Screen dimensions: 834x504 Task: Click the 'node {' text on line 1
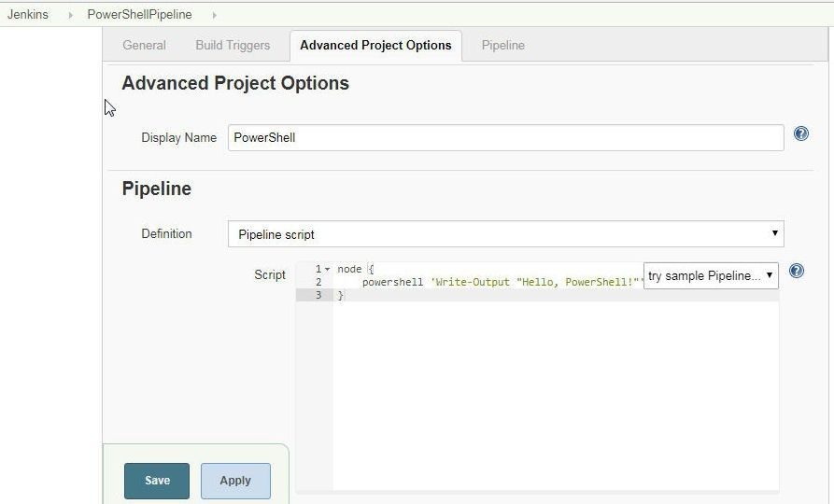point(356,269)
